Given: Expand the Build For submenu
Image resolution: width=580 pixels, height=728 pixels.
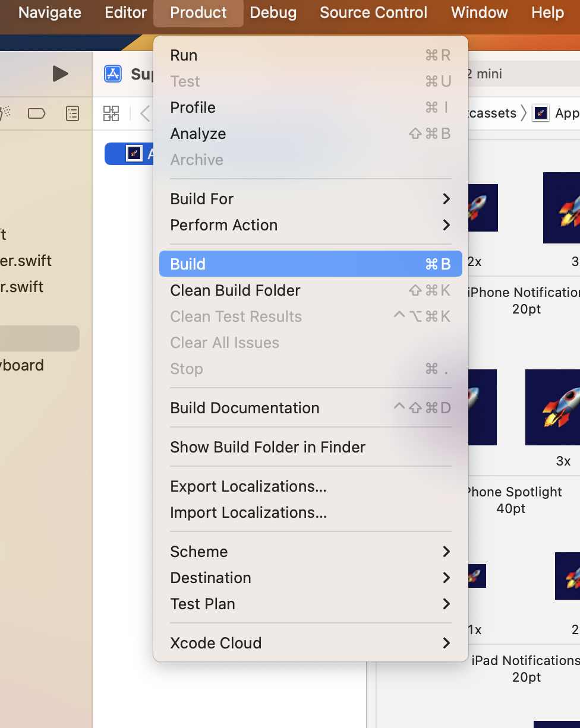Looking at the screenshot, I should pos(311,199).
